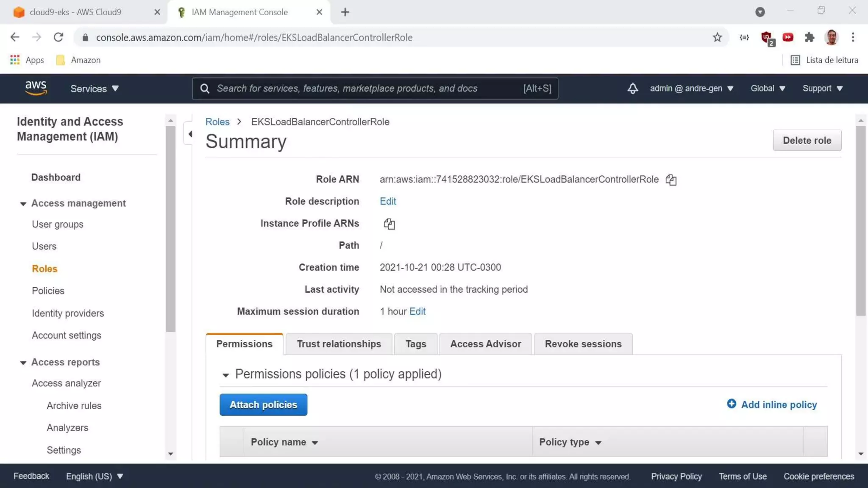
Task: Click the main content vertical scrollbar
Action: point(860,220)
